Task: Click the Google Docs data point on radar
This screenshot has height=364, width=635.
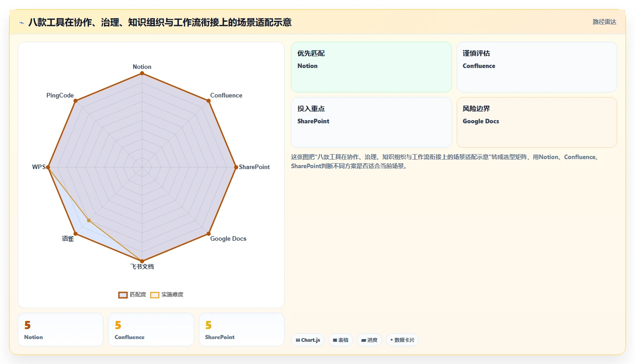Action: pyautogui.click(x=209, y=234)
